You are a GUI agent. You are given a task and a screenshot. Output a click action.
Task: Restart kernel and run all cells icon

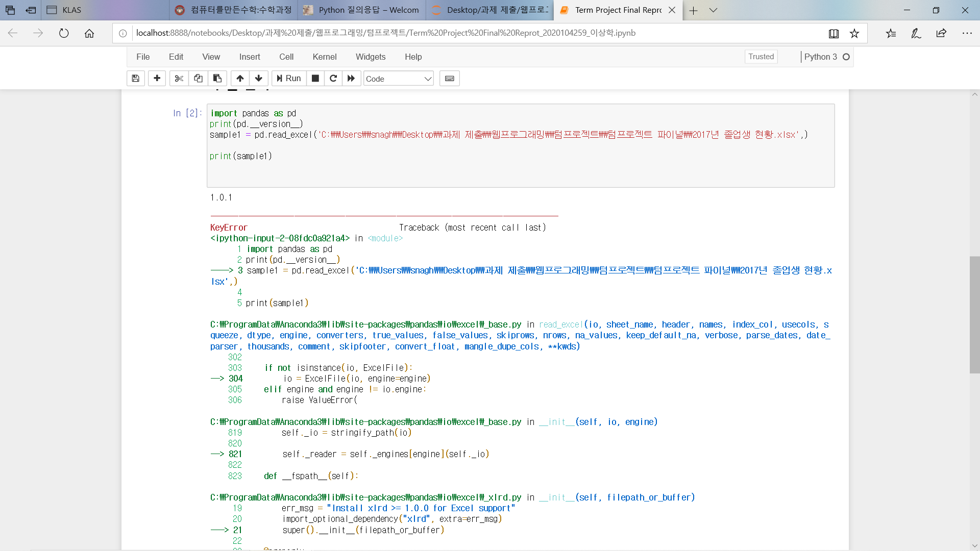(351, 79)
